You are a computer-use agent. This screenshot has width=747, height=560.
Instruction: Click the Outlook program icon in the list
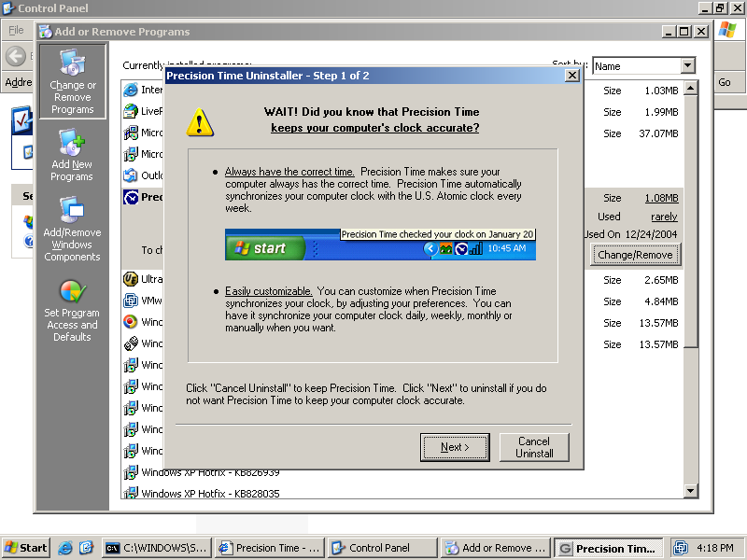[131, 175]
